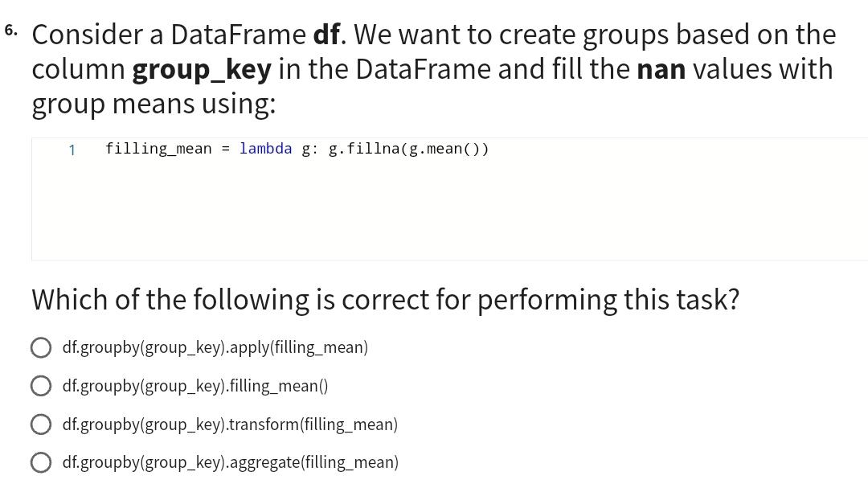
Task: Click the lambda keyword in the code
Action: (x=265, y=149)
